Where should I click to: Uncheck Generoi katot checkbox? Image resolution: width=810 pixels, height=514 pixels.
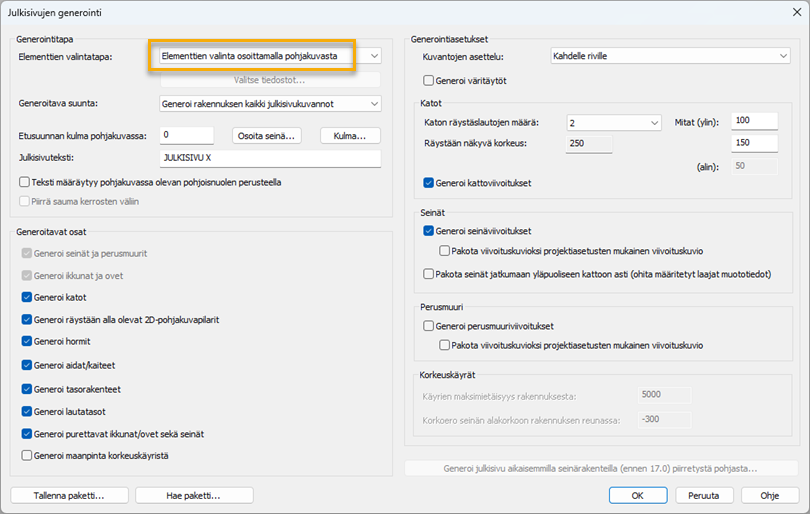coord(26,297)
